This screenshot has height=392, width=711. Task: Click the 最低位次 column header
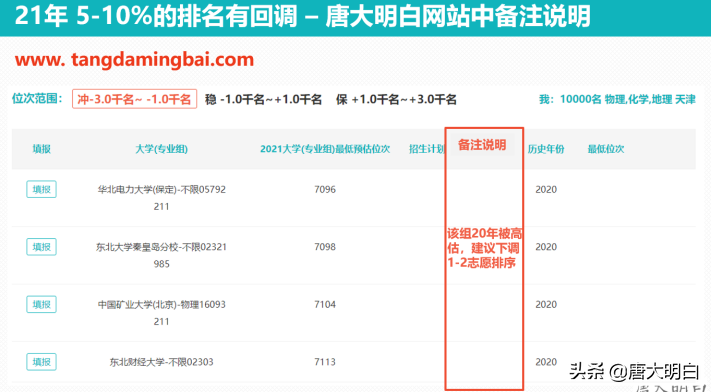[606, 149]
